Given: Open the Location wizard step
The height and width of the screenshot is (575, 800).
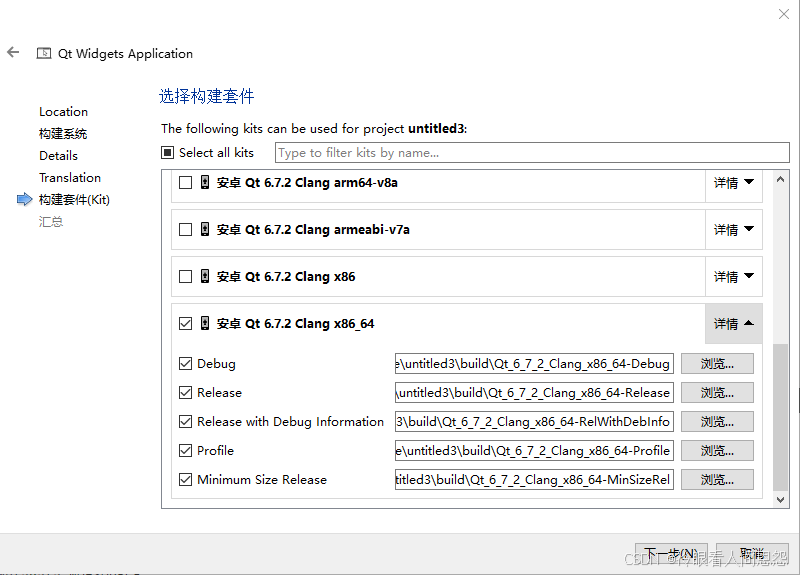Looking at the screenshot, I should (x=63, y=112).
